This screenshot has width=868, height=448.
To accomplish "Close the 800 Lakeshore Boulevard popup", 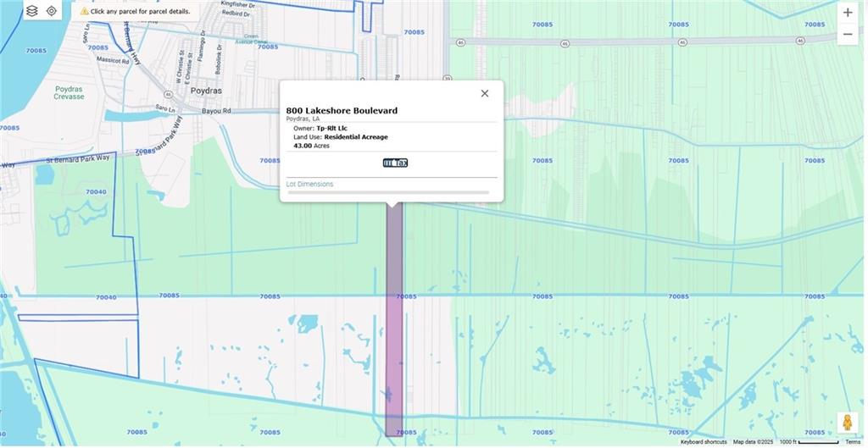I will [485, 93].
